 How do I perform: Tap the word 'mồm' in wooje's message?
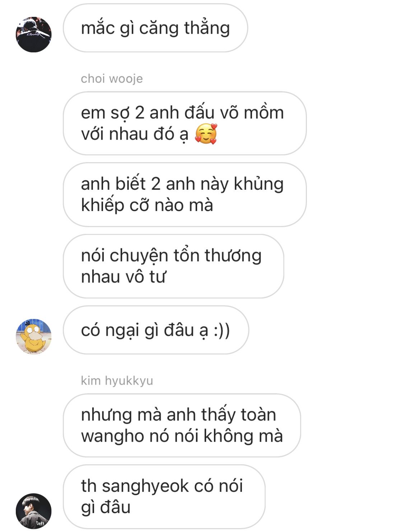pos(264,113)
